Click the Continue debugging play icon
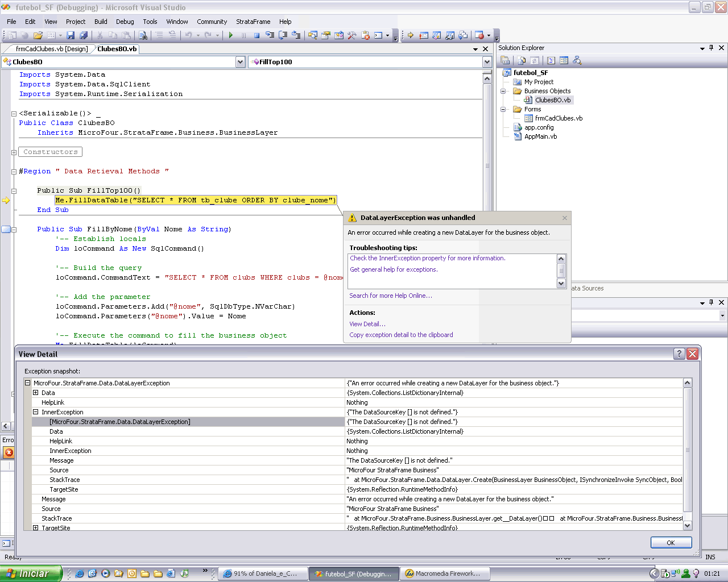The image size is (728, 582). 231,35
